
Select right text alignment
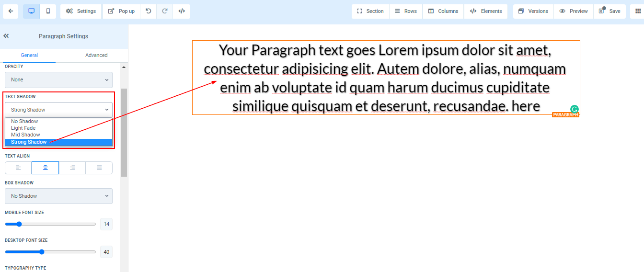coord(72,168)
